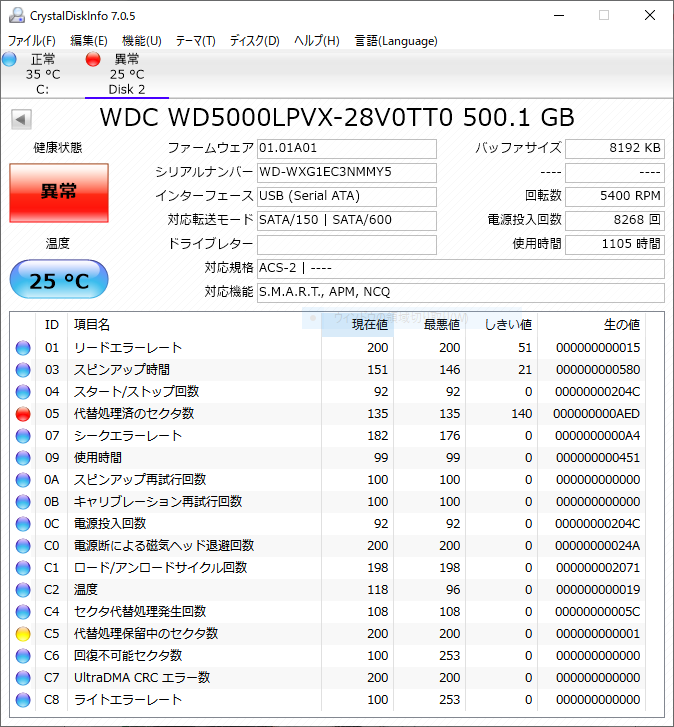Select the リードエラーレート row name
674x727 pixels.
[128, 348]
